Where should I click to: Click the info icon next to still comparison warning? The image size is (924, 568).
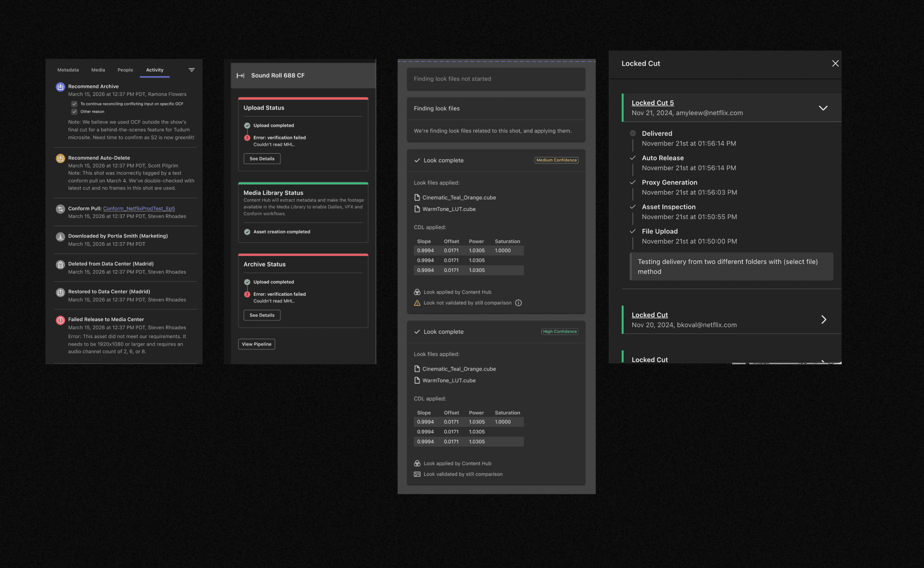click(519, 303)
